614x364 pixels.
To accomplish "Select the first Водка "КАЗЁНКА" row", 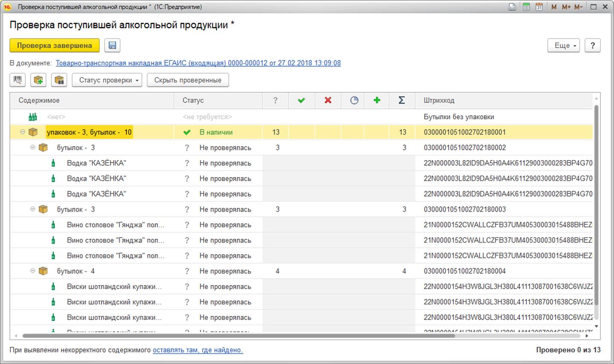I will pyautogui.click(x=96, y=163).
